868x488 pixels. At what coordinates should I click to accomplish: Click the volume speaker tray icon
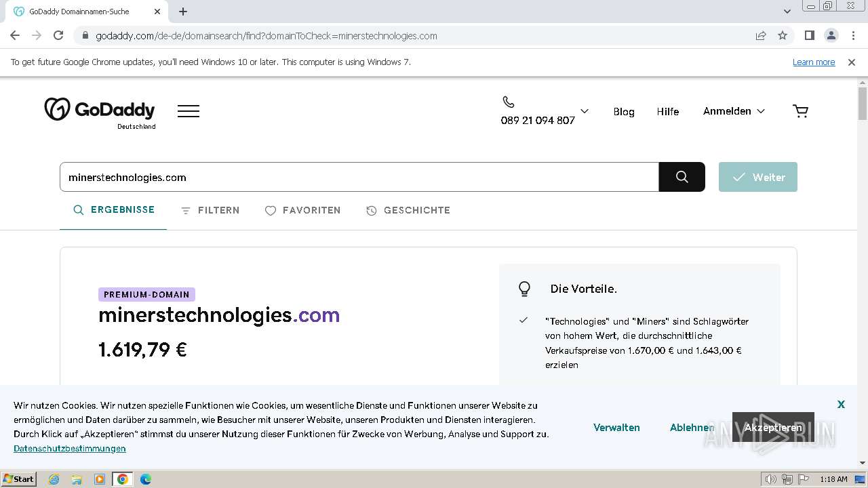pos(771,479)
